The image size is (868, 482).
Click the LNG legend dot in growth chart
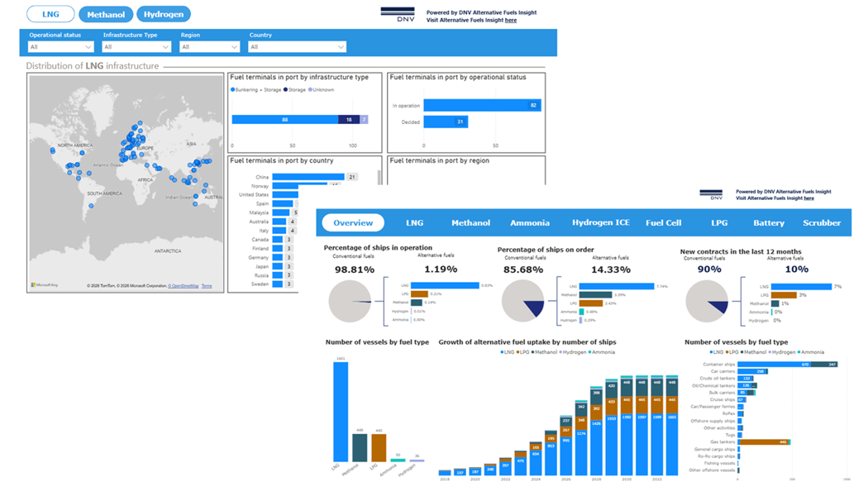(x=502, y=352)
